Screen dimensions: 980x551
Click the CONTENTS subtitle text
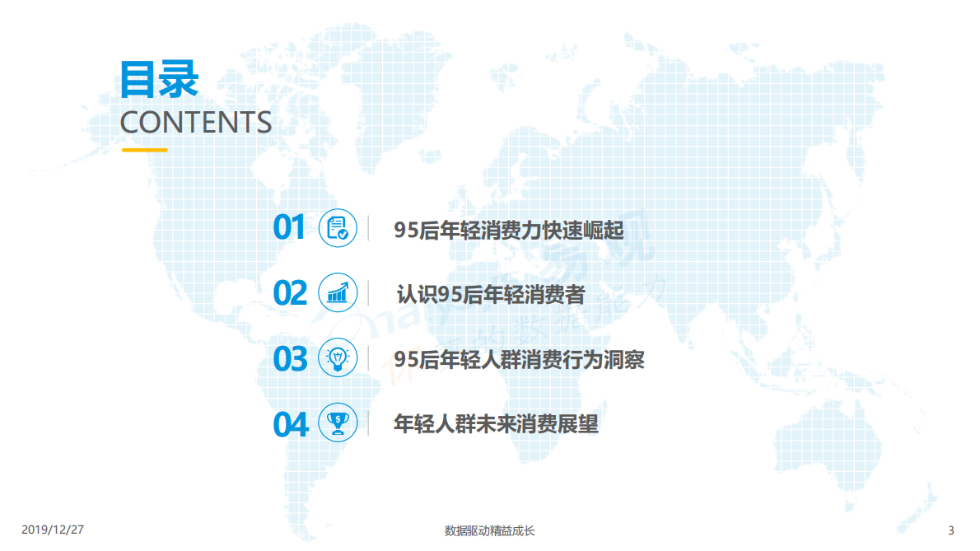pyautogui.click(x=196, y=122)
